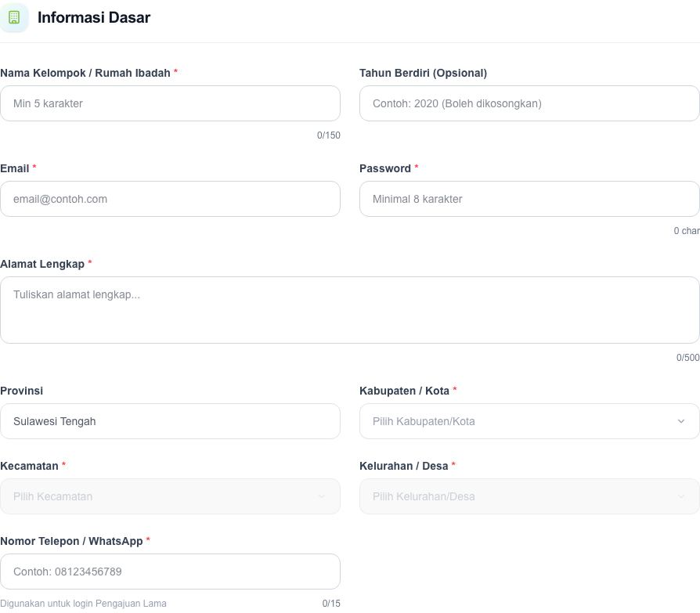Open the Pilih Kecamatan dropdown
The height and width of the screenshot is (613, 700).
pos(170,496)
